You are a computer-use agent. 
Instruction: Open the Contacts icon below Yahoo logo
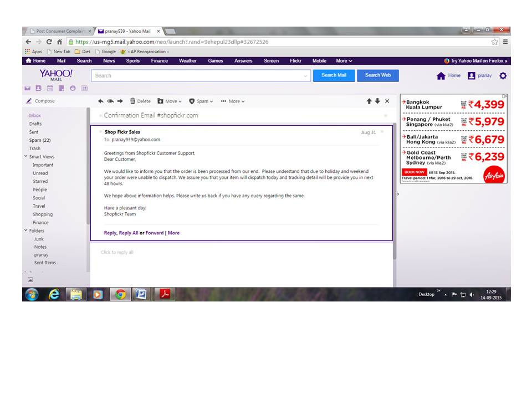(x=38, y=88)
